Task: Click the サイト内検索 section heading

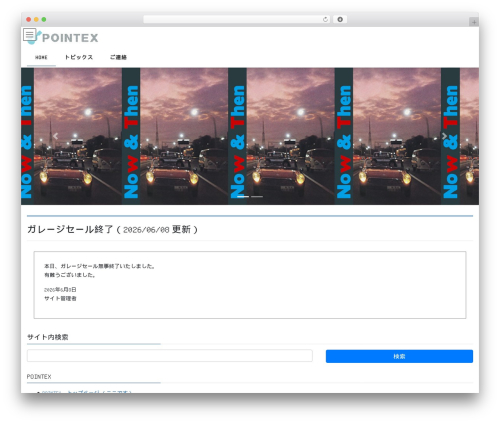Action: [x=48, y=337]
